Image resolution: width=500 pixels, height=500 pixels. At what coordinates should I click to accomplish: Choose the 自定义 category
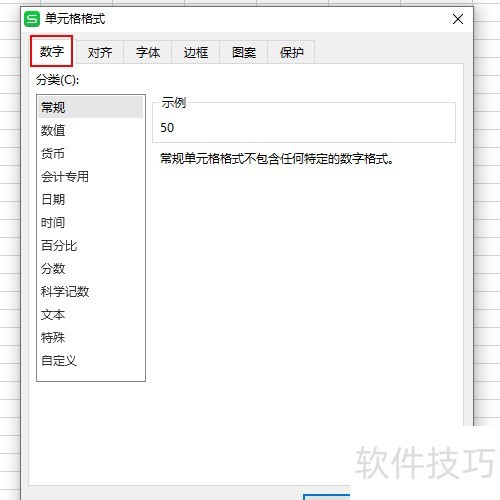pyautogui.click(x=91, y=361)
